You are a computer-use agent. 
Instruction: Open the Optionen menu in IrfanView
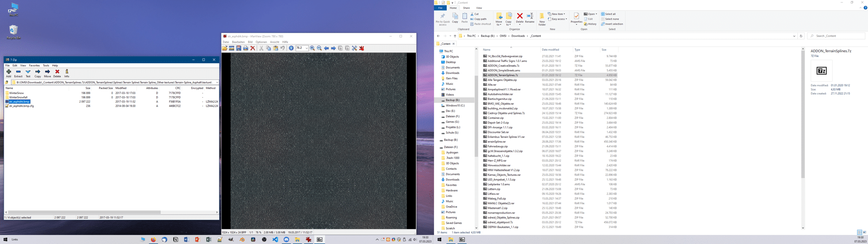tap(261, 42)
